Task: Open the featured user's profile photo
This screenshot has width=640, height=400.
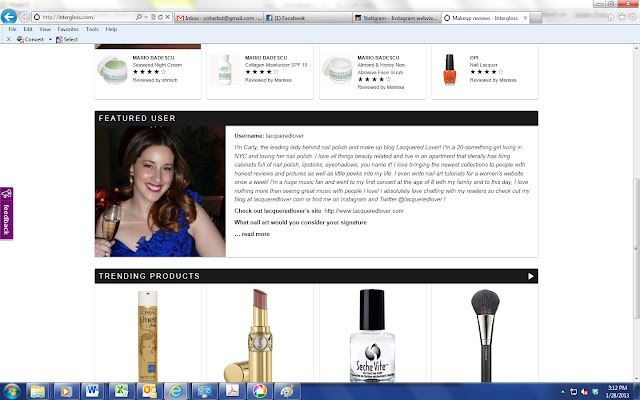Action: (160, 191)
